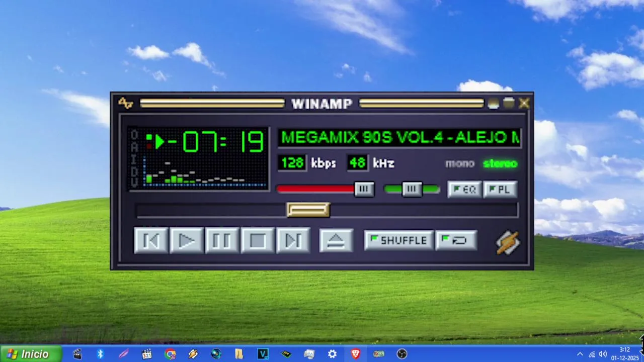Minimize the Winamp window
This screenshot has height=362, width=644.
click(x=493, y=103)
